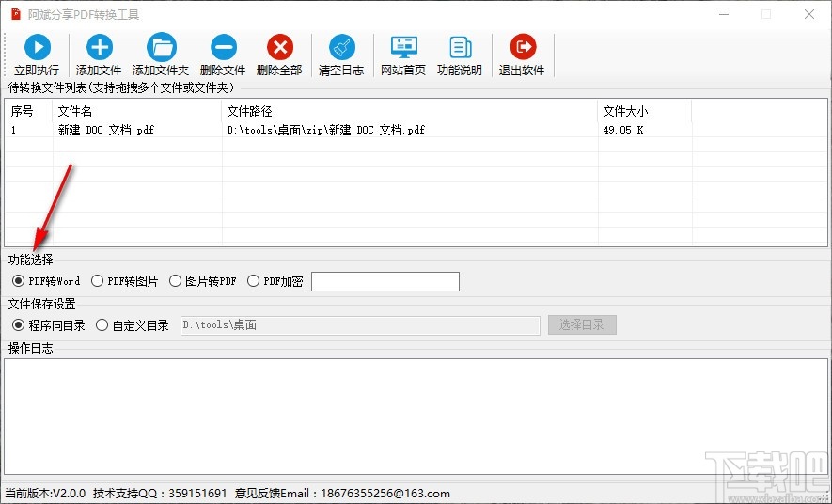This screenshot has width=832, height=504.
Task: Choose 程序同目录 save location
Action: [x=49, y=324]
